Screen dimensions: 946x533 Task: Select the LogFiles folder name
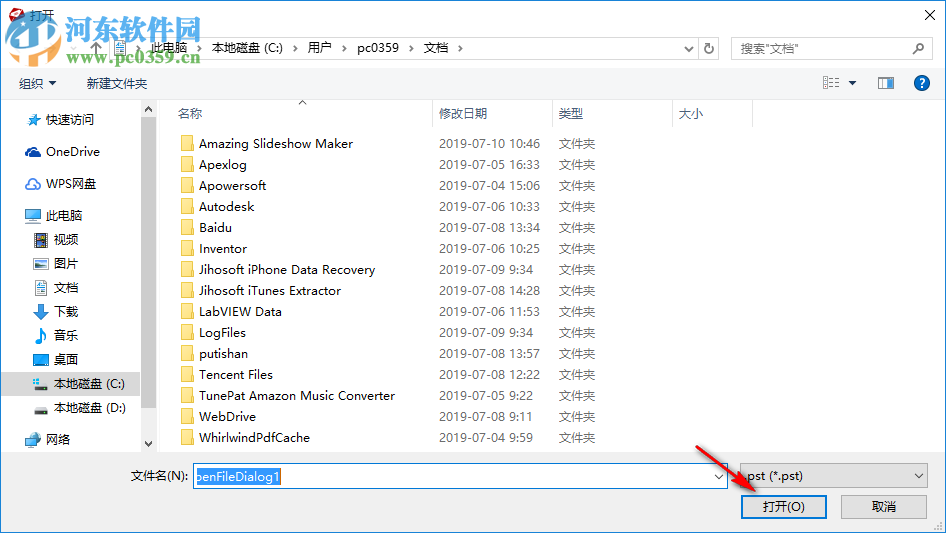[223, 333]
